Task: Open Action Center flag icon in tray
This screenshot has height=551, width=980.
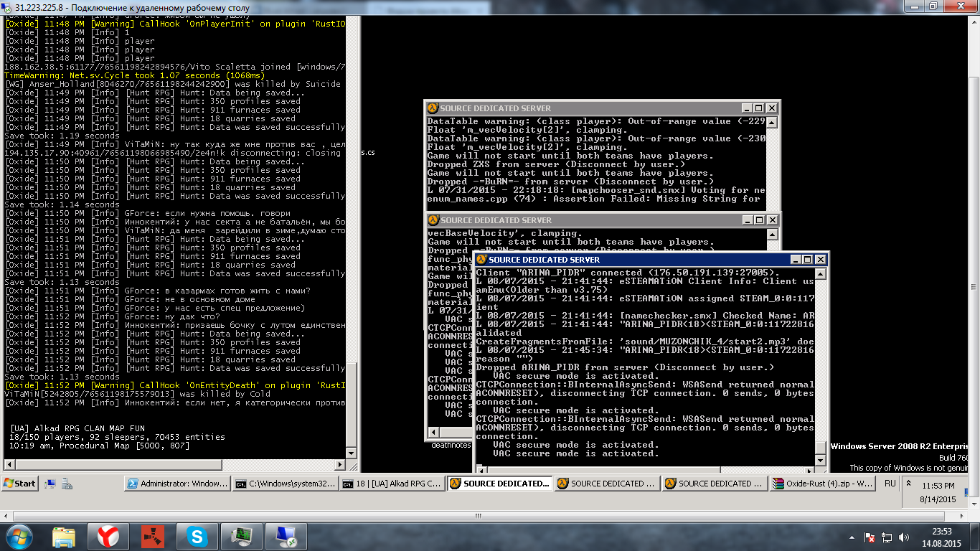Action: pos(870,537)
